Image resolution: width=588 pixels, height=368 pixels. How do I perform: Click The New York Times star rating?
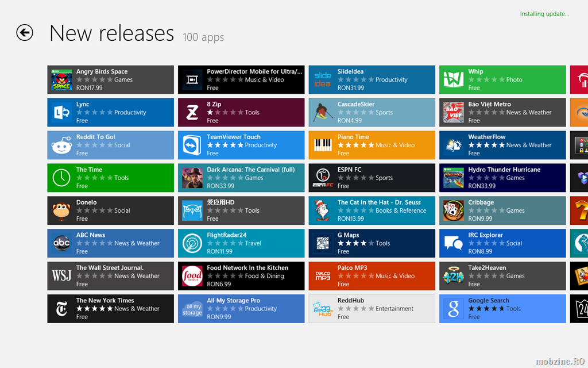tap(95, 308)
